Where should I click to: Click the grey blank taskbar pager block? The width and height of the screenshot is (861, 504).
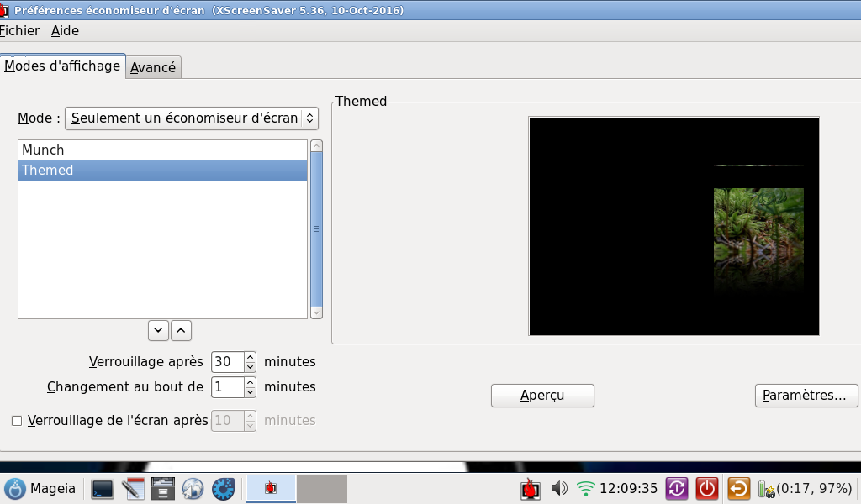point(322,489)
